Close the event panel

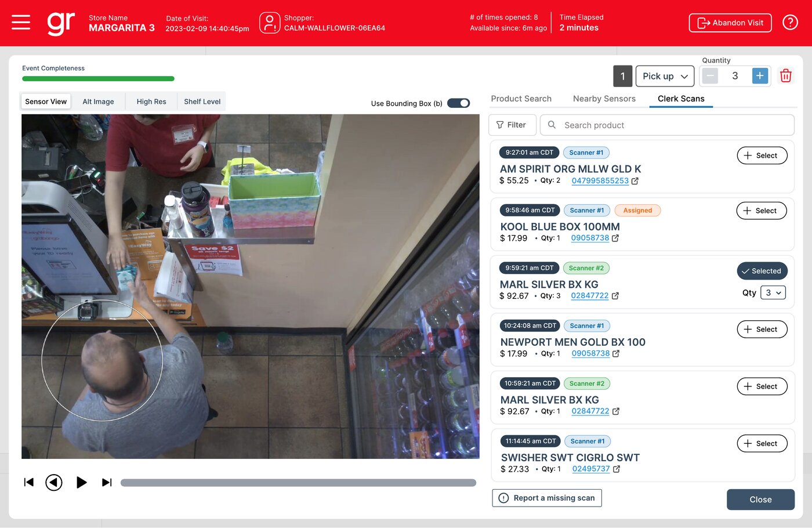[760, 500]
